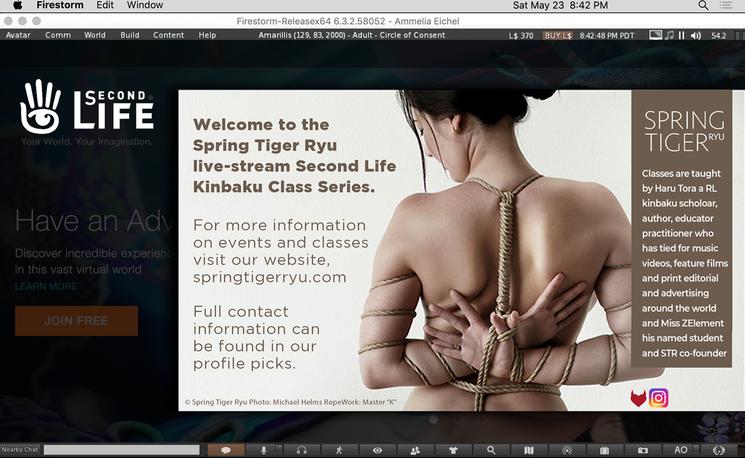Image resolution: width=745 pixels, height=458 pixels.
Task: Click the Nearby Chat text input field
Action: point(122,449)
